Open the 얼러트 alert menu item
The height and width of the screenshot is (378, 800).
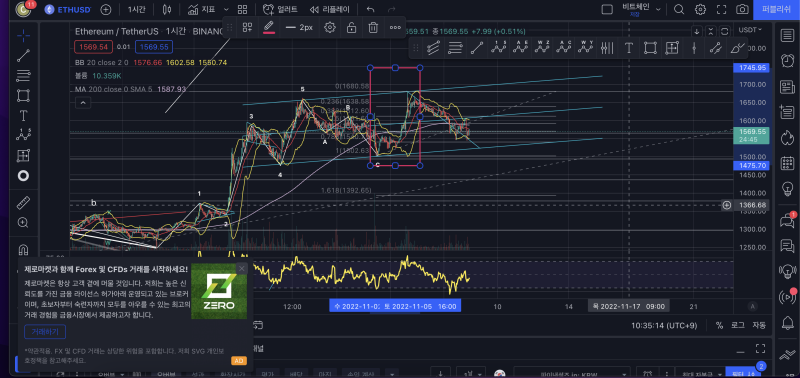click(280, 9)
